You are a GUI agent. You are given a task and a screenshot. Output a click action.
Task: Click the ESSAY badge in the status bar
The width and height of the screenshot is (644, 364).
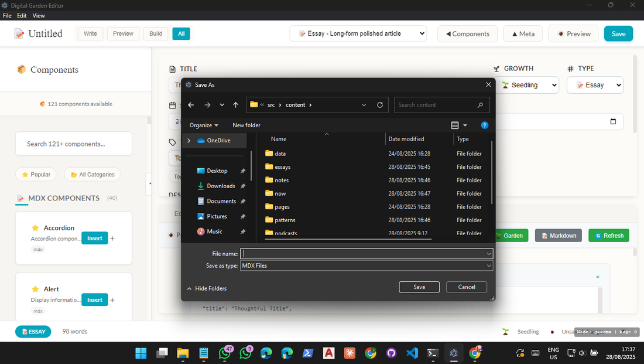click(x=33, y=331)
